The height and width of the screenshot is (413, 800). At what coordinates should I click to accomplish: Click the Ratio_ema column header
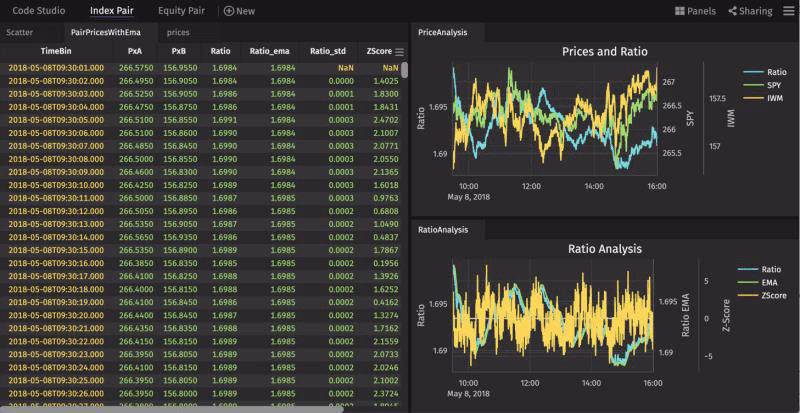(269, 50)
